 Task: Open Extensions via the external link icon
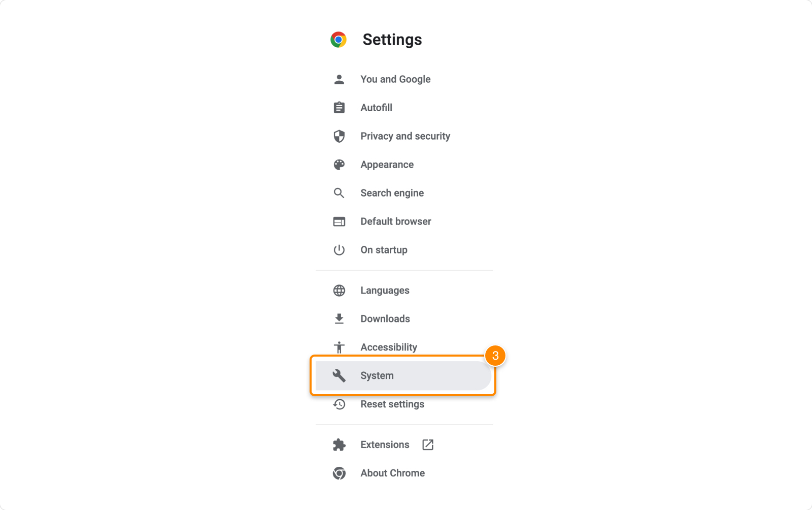click(x=428, y=444)
